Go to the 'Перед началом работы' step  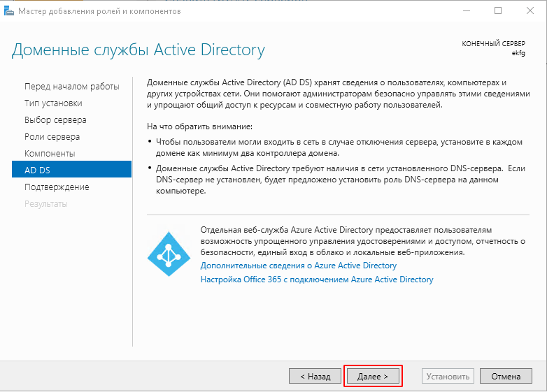pos(71,87)
